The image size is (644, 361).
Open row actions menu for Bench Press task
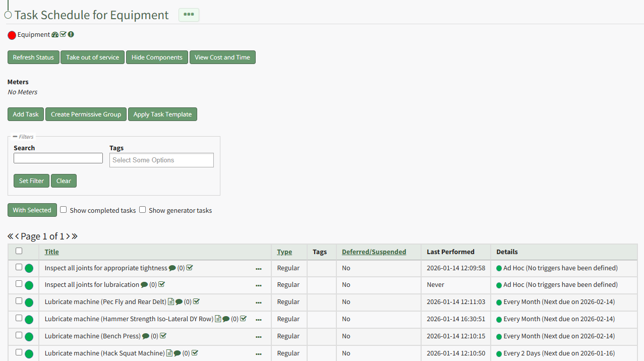(x=259, y=337)
